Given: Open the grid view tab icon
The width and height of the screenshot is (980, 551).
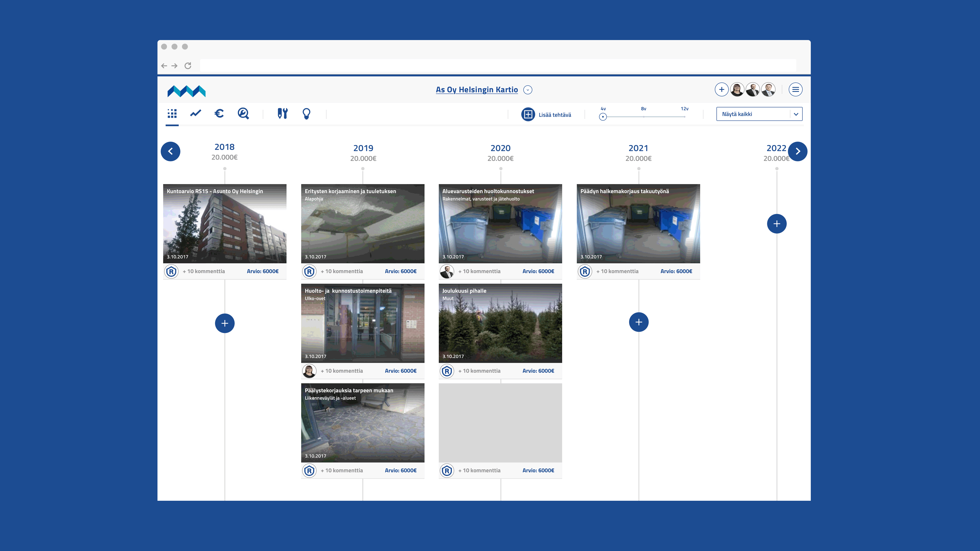Looking at the screenshot, I should click(172, 113).
